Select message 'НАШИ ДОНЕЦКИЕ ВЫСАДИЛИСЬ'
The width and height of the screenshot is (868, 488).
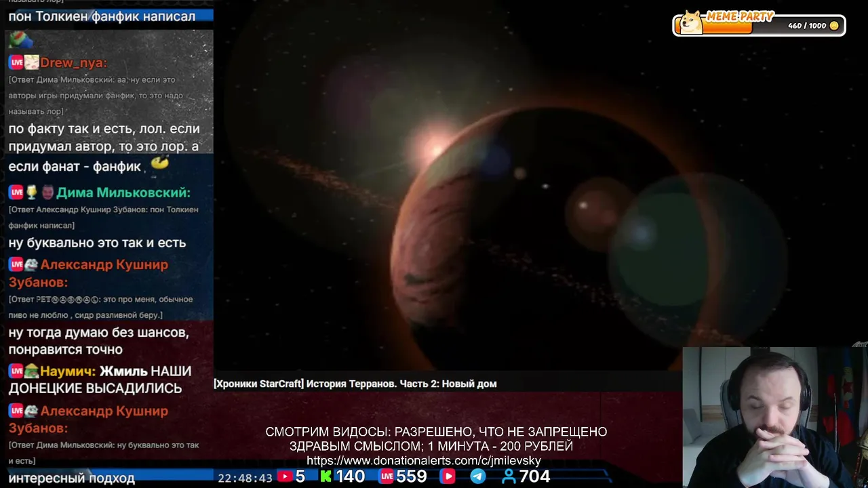tap(100, 380)
